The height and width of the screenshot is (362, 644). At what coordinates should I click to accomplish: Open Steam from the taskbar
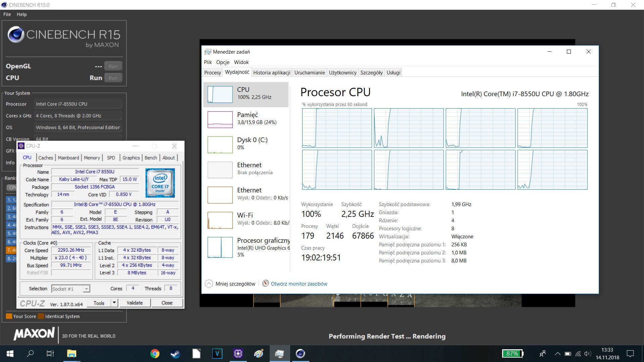point(175,354)
